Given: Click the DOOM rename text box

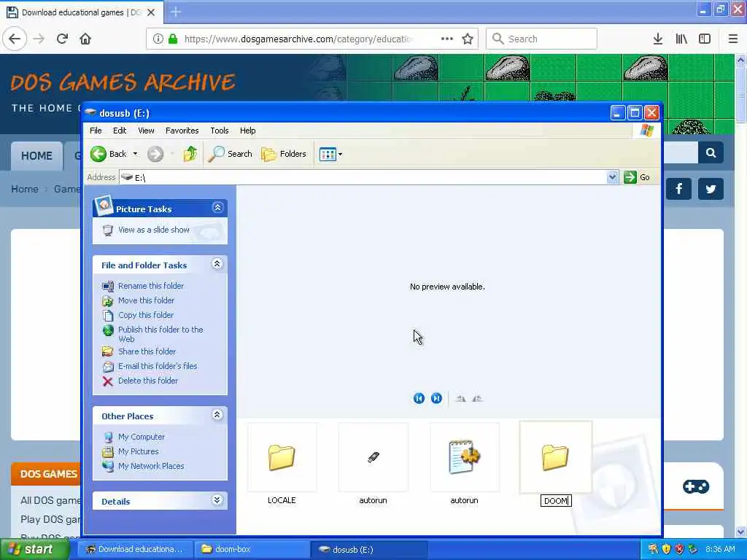Looking at the screenshot, I should click(x=556, y=501).
